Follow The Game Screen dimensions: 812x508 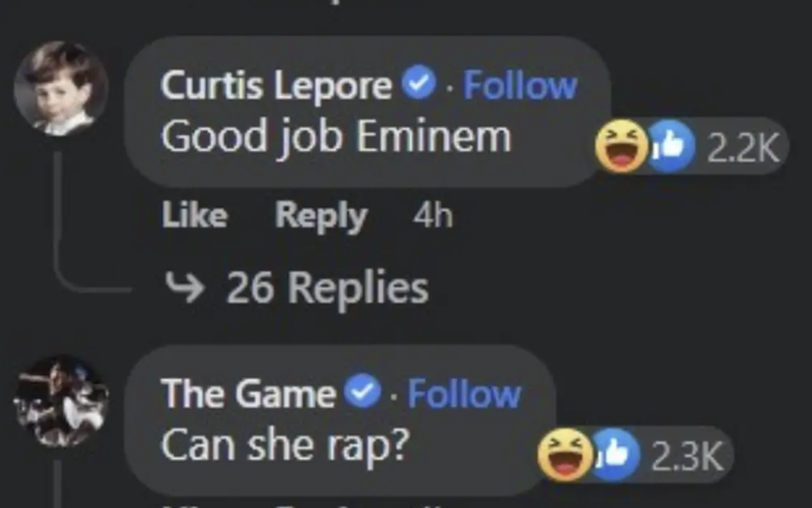(464, 393)
